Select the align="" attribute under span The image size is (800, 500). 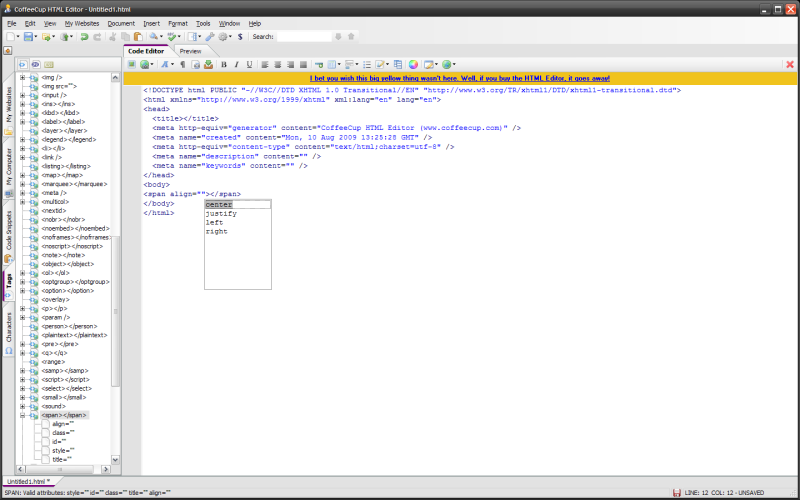(x=63, y=424)
